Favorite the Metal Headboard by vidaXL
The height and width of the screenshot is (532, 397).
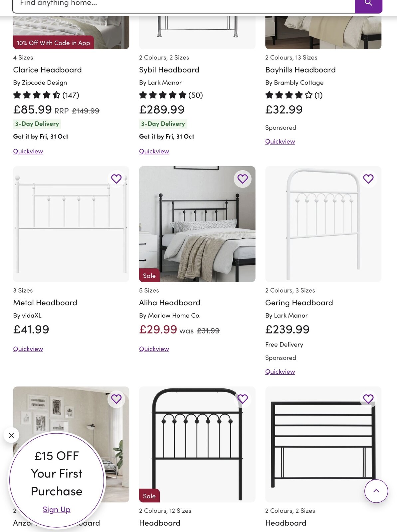click(116, 179)
